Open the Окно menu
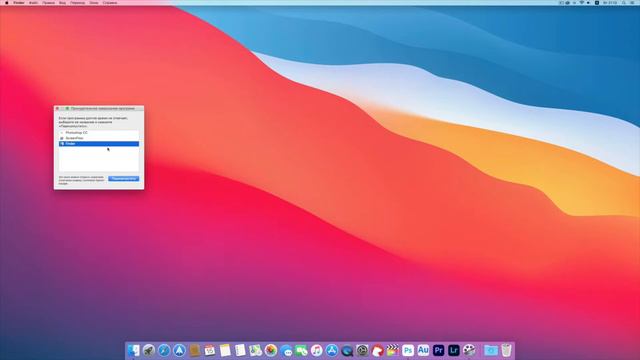The image size is (640, 360). [x=94, y=3]
